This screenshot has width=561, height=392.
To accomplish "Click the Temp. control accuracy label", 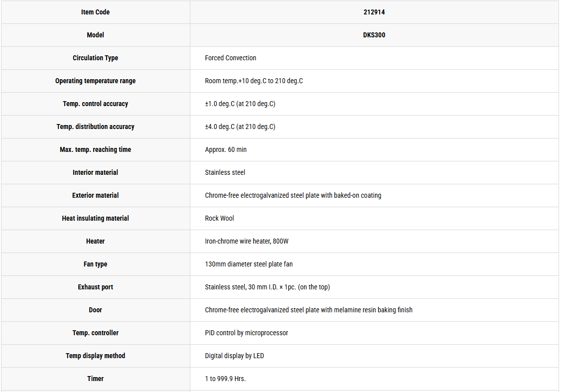I will (x=96, y=104).
